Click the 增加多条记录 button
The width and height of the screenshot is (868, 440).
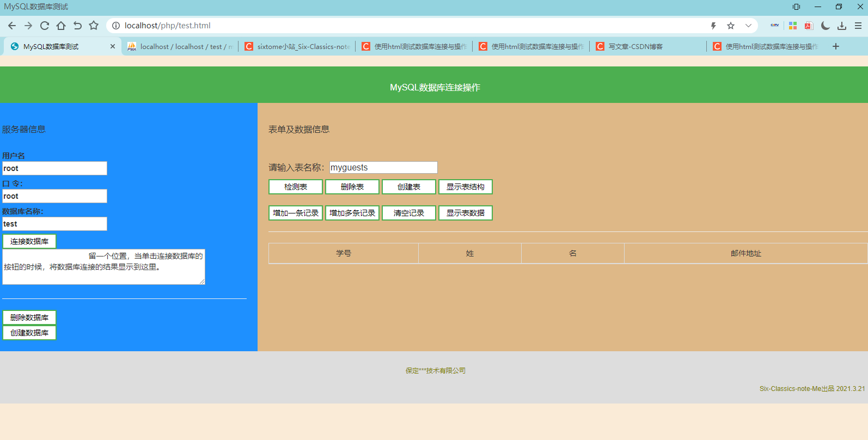coord(352,213)
